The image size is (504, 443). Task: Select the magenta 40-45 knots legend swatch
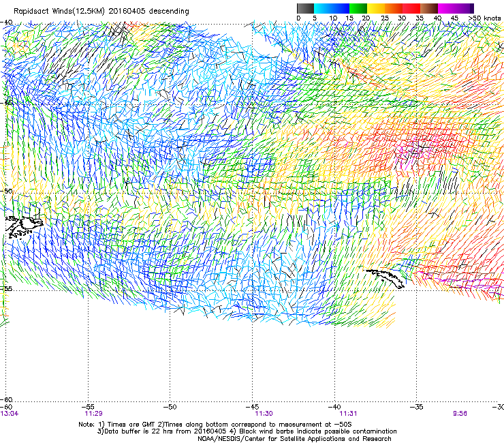point(447,8)
